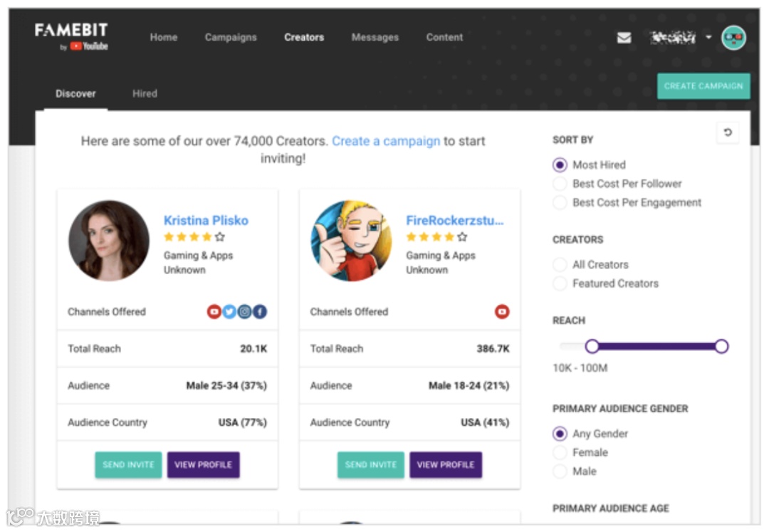Click the blurred account name in header
The width and height of the screenshot is (769, 532).
click(674, 37)
